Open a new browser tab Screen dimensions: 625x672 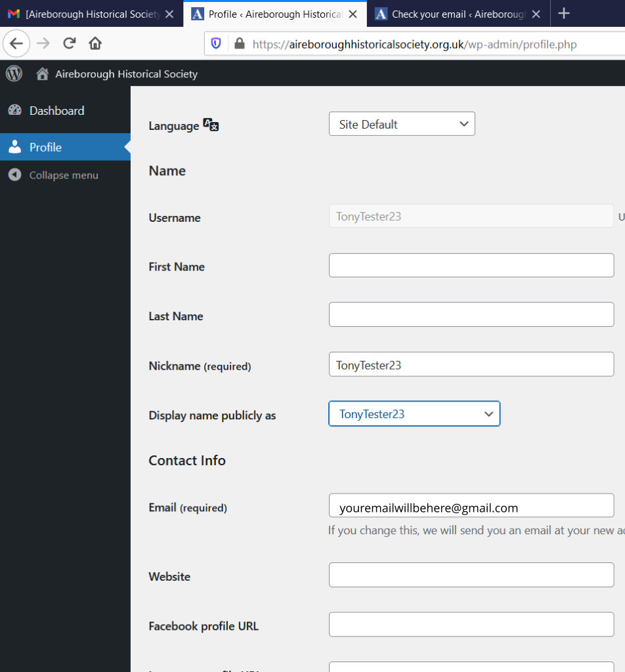coord(563,14)
